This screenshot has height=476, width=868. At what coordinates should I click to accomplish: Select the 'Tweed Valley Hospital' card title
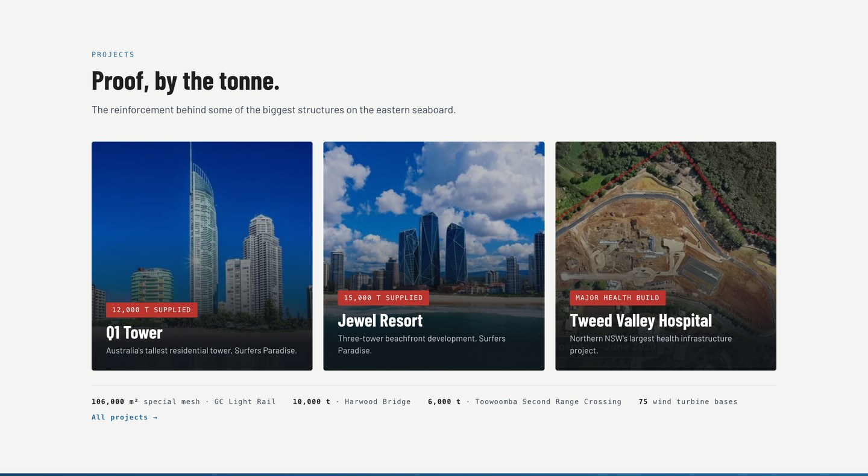tap(641, 320)
